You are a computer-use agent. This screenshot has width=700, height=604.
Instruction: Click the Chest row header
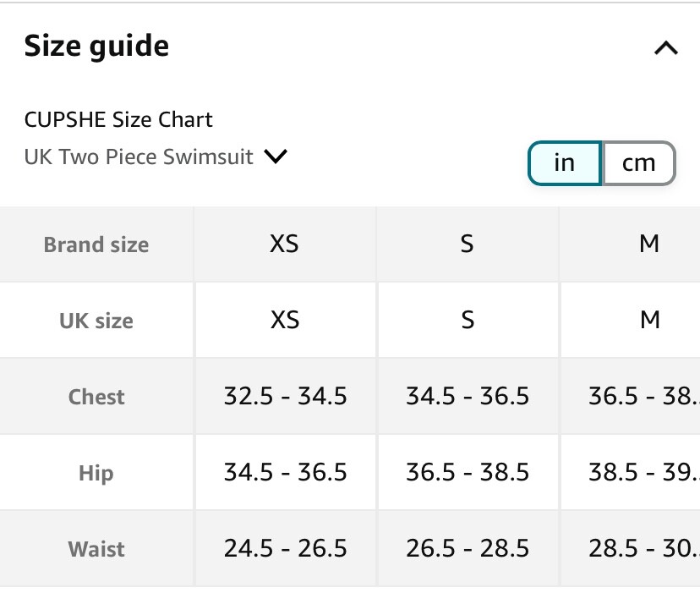point(96,396)
